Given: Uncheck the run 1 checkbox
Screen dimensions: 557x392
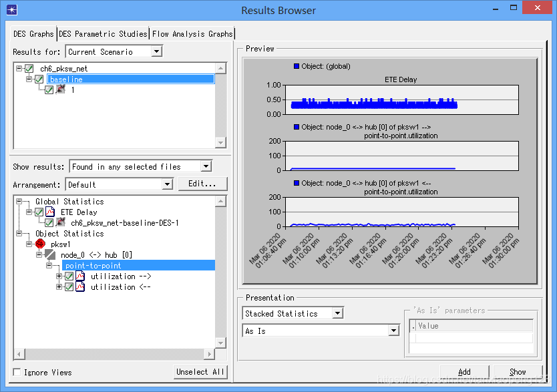Looking at the screenshot, I should [x=49, y=90].
